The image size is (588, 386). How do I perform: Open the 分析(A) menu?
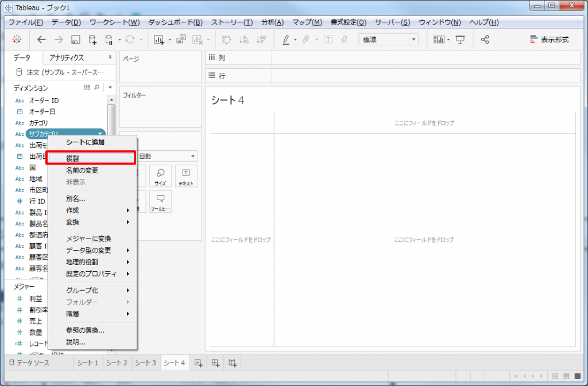(x=272, y=22)
